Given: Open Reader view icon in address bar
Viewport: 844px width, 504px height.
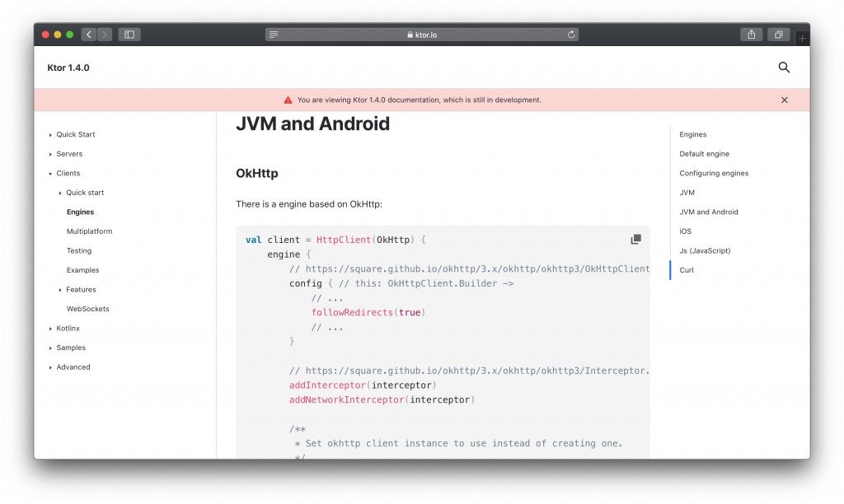Looking at the screenshot, I should [x=274, y=35].
